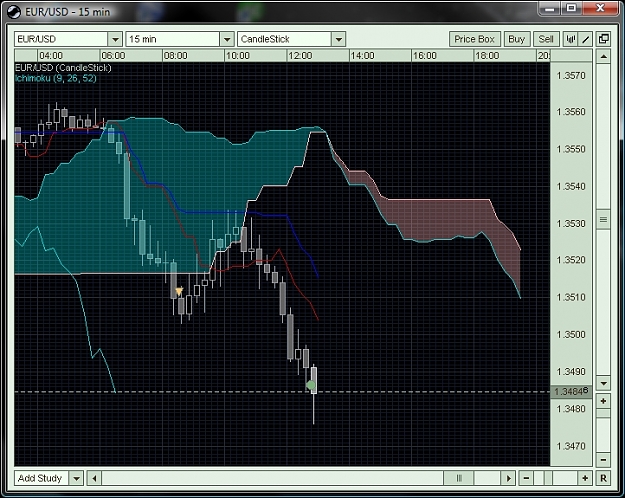Click the R reset button
The width and height of the screenshot is (625, 498).
[x=603, y=478]
